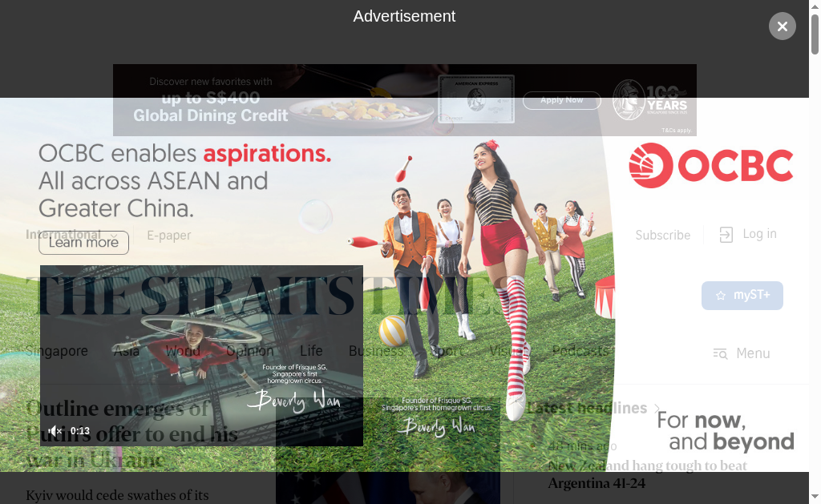Go to the Podcasts section
The width and height of the screenshot is (821, 504).
pyautogui.click(x=580, y=351)
